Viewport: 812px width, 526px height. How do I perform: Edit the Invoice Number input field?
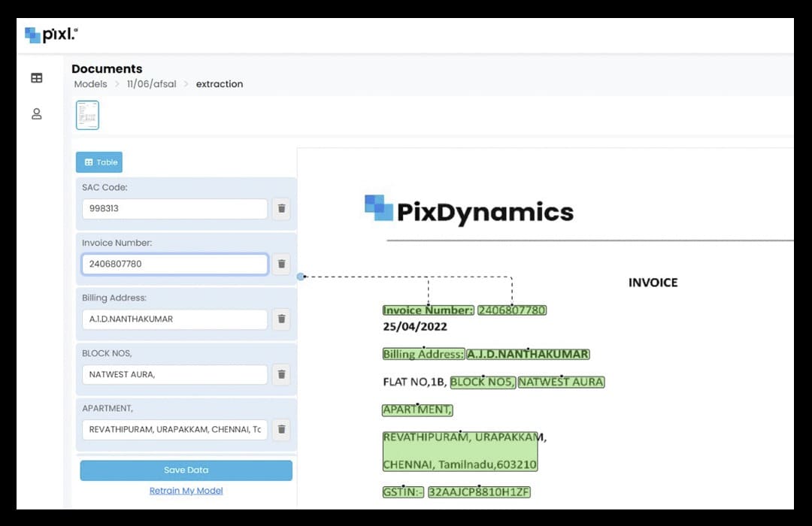175,264
